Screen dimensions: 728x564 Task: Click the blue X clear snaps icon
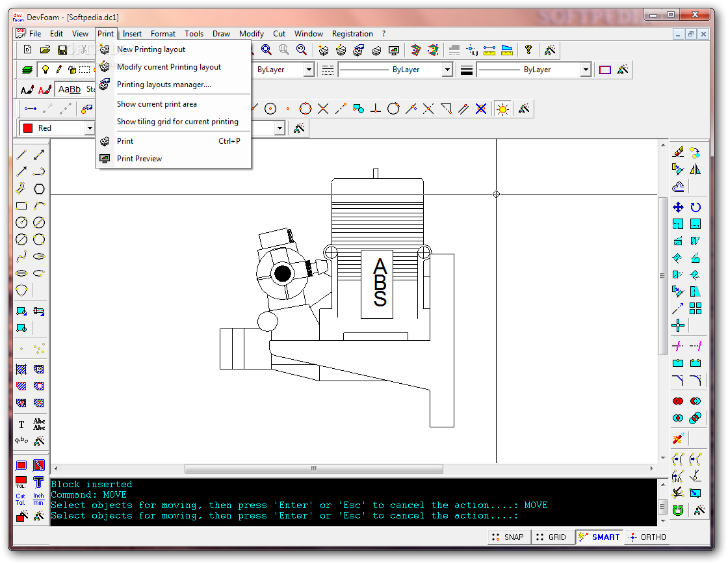point(481,109)
